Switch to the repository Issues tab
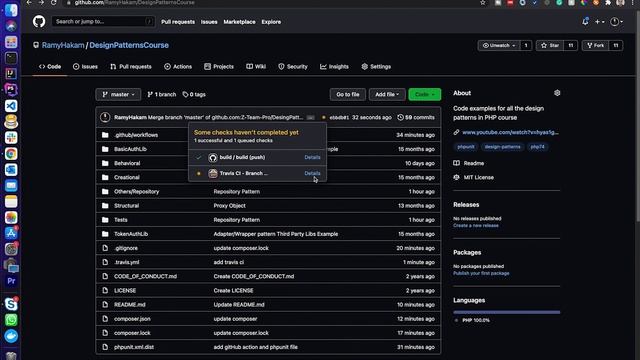Viewport: 640px width, 360px height. (85, 67)
